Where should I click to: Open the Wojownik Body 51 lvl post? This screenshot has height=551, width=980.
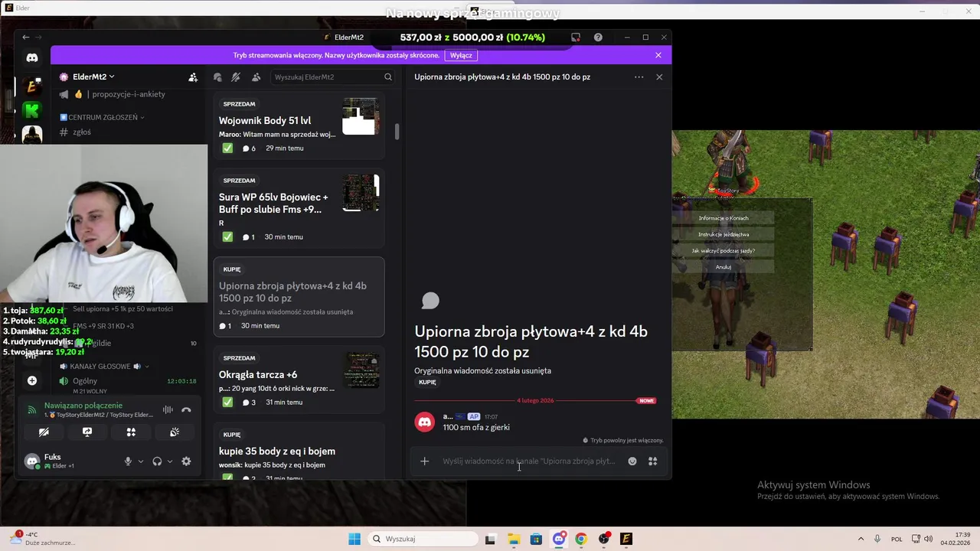(x=299, y=126)
